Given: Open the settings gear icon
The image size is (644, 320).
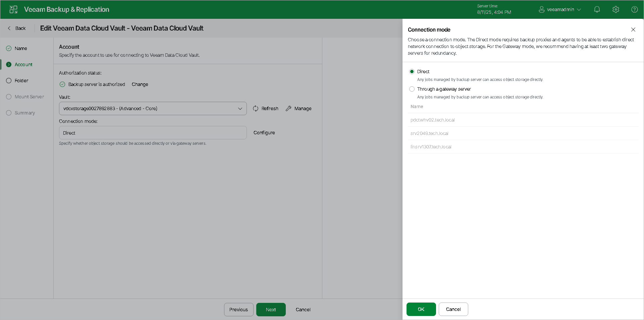Looking at the screenshot, I should (x=616, y=9).
